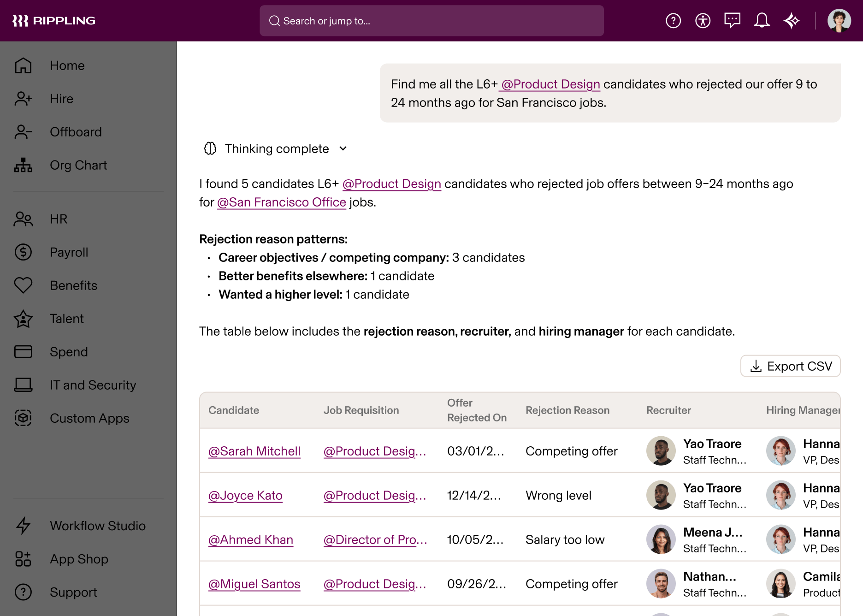Click the Payroll dollar icon
The width and height of the screenshot is (863, 616).
(23, 252)
